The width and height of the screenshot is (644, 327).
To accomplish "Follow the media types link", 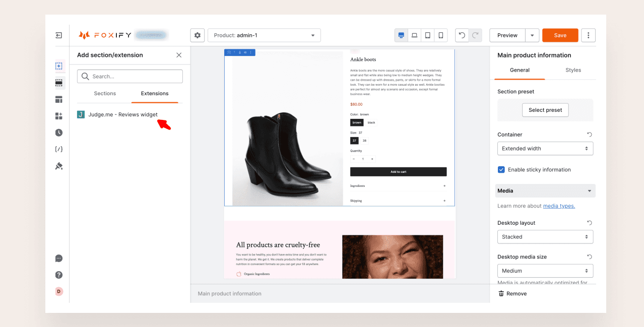I will pyautogui.click(x=559, y=206).
